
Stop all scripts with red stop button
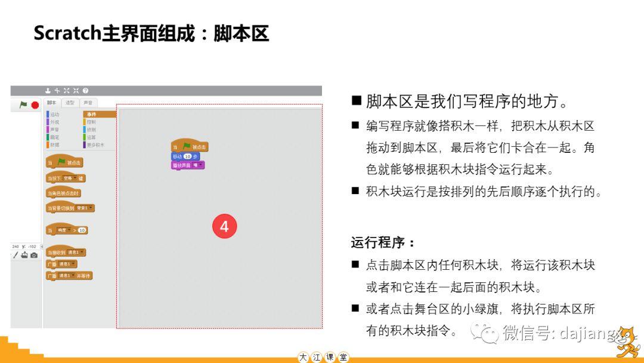pyautogui.click(x=35, y=105)
